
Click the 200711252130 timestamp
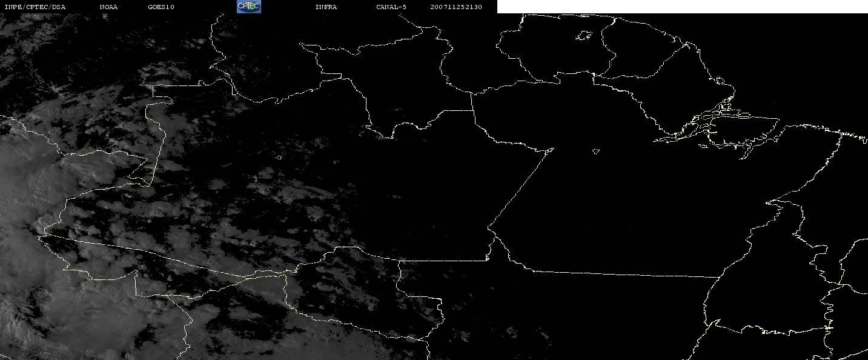457,7
